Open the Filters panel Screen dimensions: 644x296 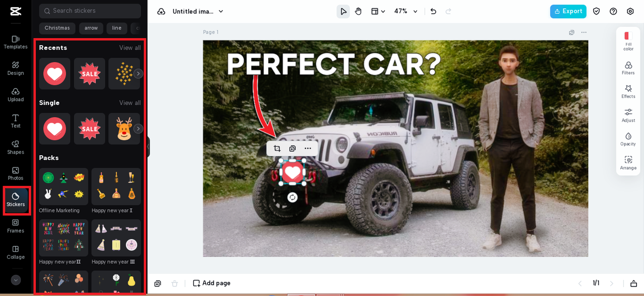(628, 68)
